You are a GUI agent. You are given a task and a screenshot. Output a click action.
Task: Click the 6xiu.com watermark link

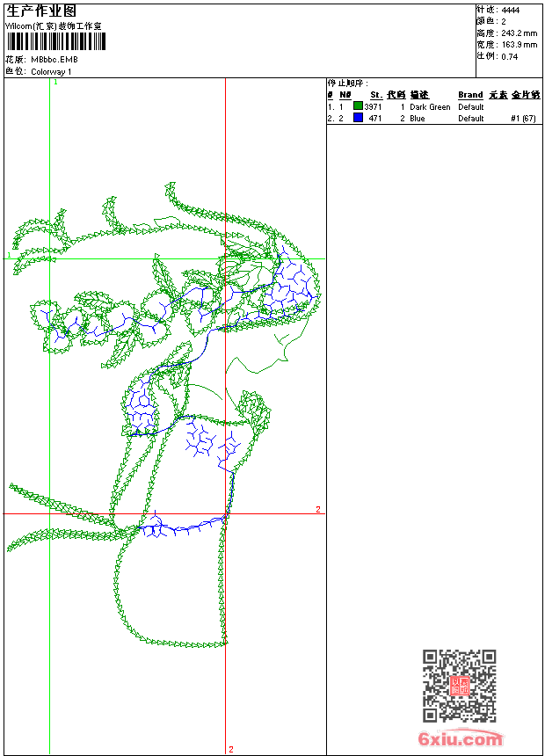click(x=461, y=739)
